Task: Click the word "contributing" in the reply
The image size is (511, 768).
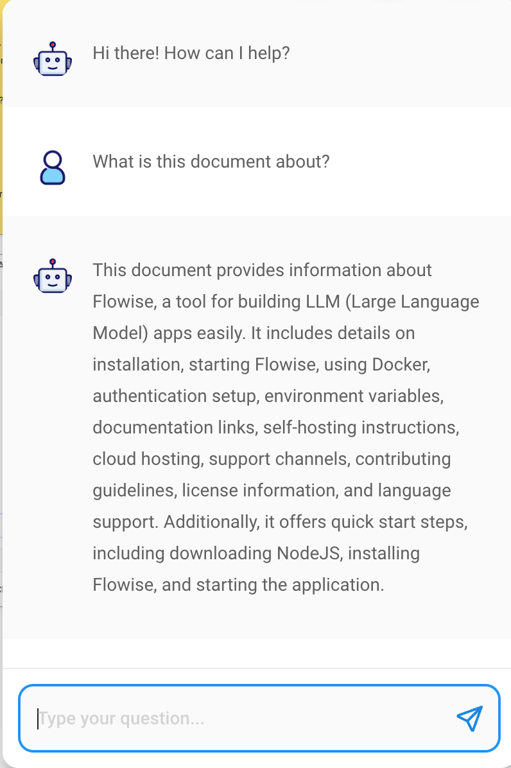Action: click(403, 459)
